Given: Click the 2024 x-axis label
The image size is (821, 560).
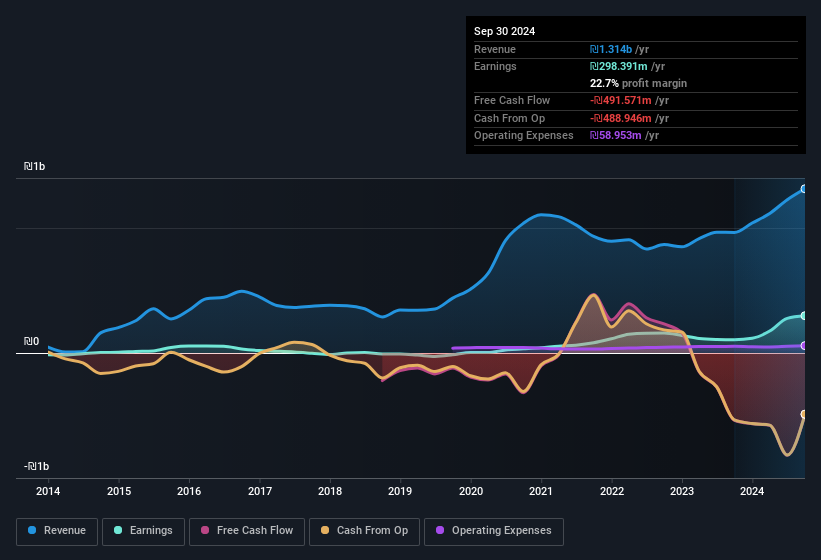Looking at the screenshot, I should pyautogui.click(x=752, y=491).
